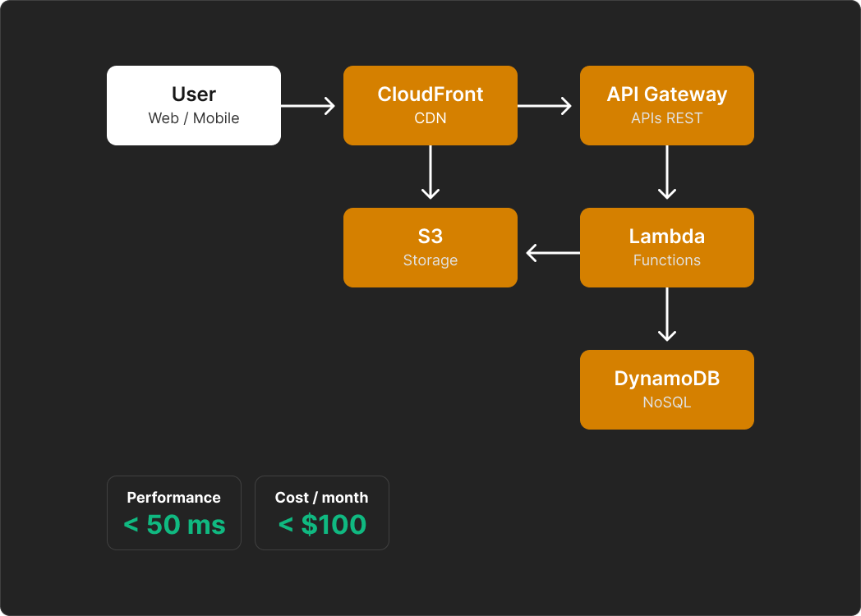Click the '< $100' metric text
861x616 pixels.
(x=321, y=525)
